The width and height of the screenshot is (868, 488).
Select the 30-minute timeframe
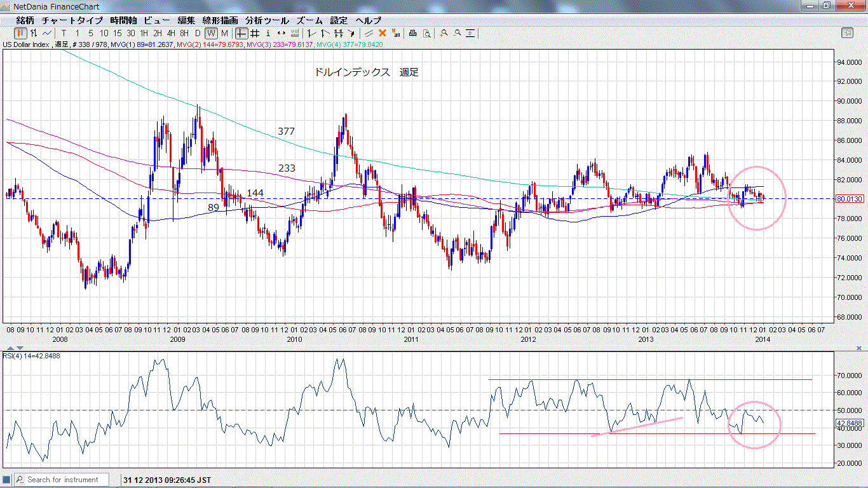click(131, 33)
